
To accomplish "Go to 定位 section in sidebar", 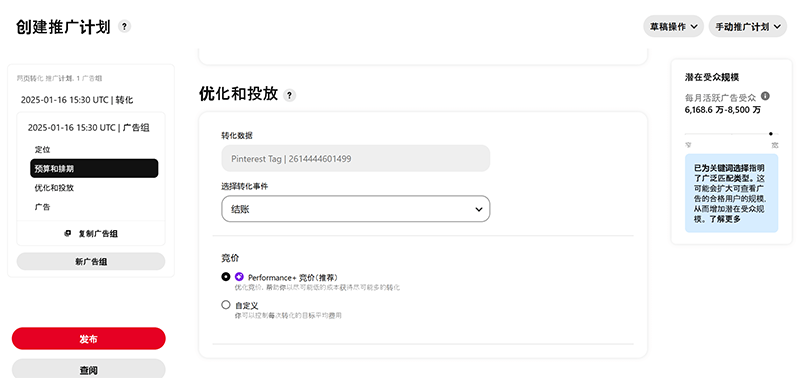I will coord(42,149).
